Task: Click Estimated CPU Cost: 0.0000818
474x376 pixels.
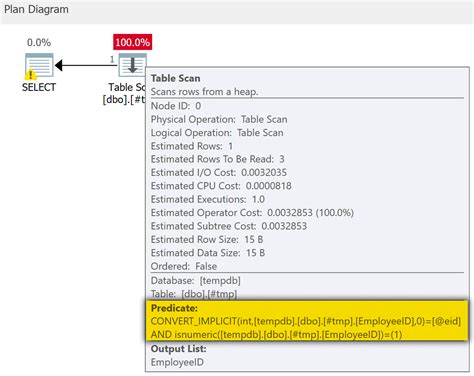Action: [221, 186]
